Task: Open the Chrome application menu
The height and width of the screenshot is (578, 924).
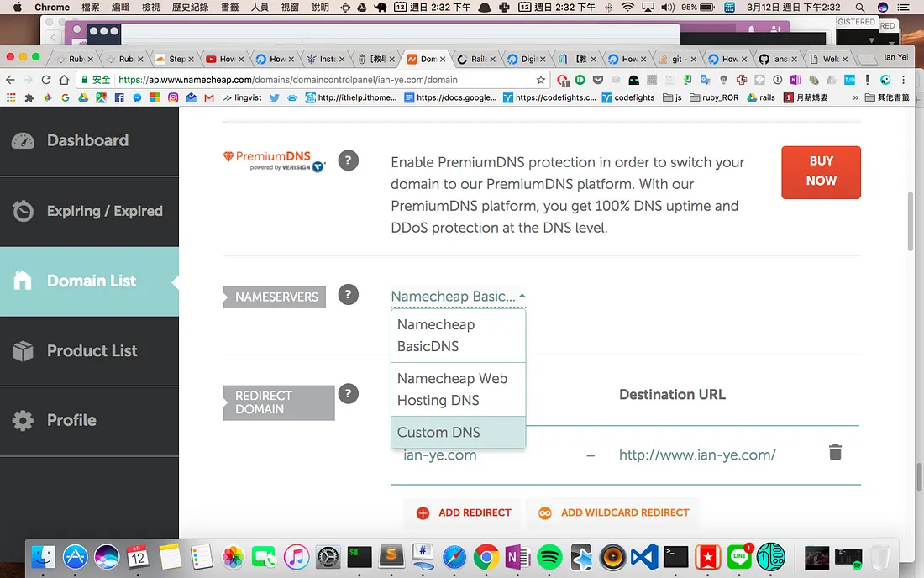Action: pos(52,7)
